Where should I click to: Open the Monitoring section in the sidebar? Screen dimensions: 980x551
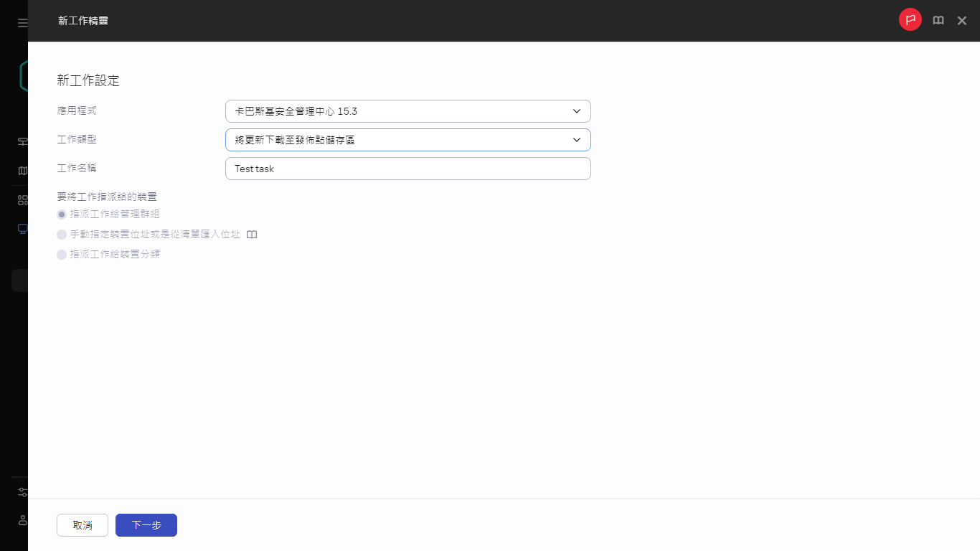tap(21, 141)
